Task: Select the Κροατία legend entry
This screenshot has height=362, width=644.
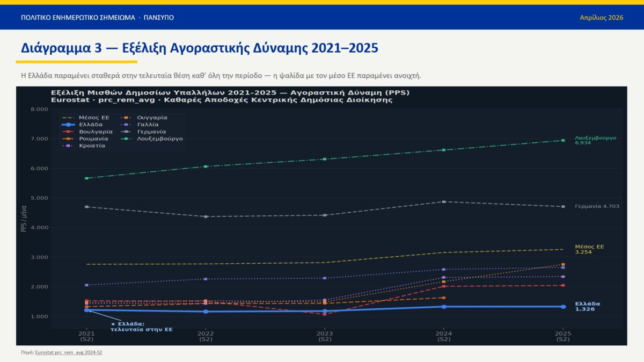Action: [x=92, y=146]
